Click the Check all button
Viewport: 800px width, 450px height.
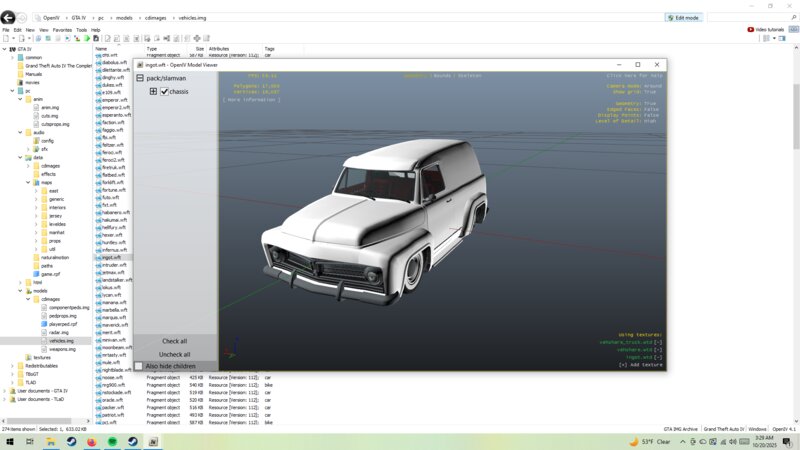click(175, 341)
